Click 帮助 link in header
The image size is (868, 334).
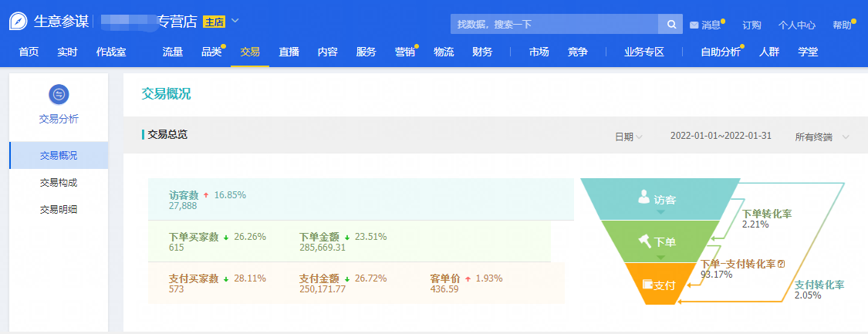point(842,25)
